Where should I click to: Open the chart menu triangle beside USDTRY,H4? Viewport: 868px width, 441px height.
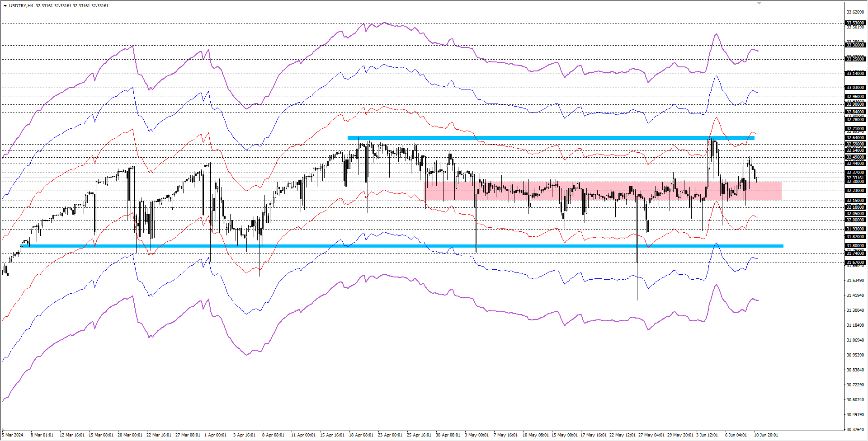pyautogui.click(x=5, y=6)
